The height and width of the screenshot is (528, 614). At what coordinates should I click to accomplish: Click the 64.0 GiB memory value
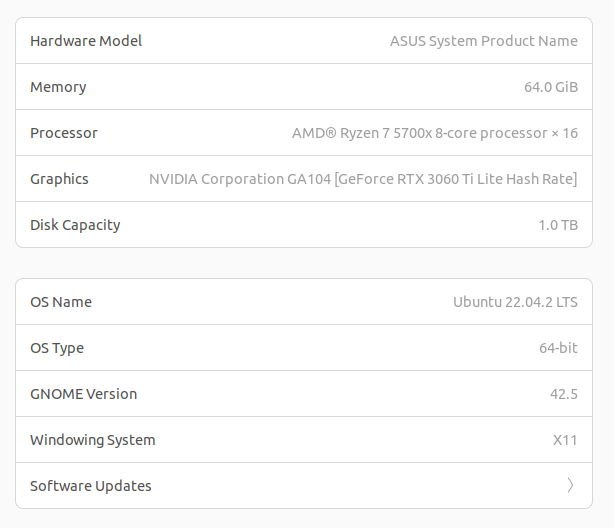click(x=550, y=87)
